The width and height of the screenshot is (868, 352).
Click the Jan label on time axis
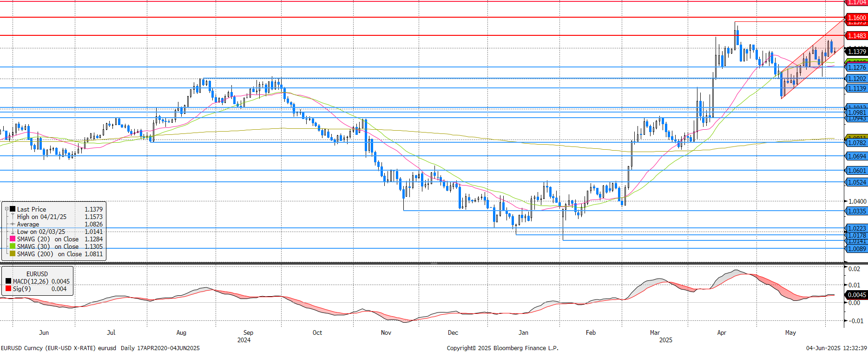coord(523,332)
